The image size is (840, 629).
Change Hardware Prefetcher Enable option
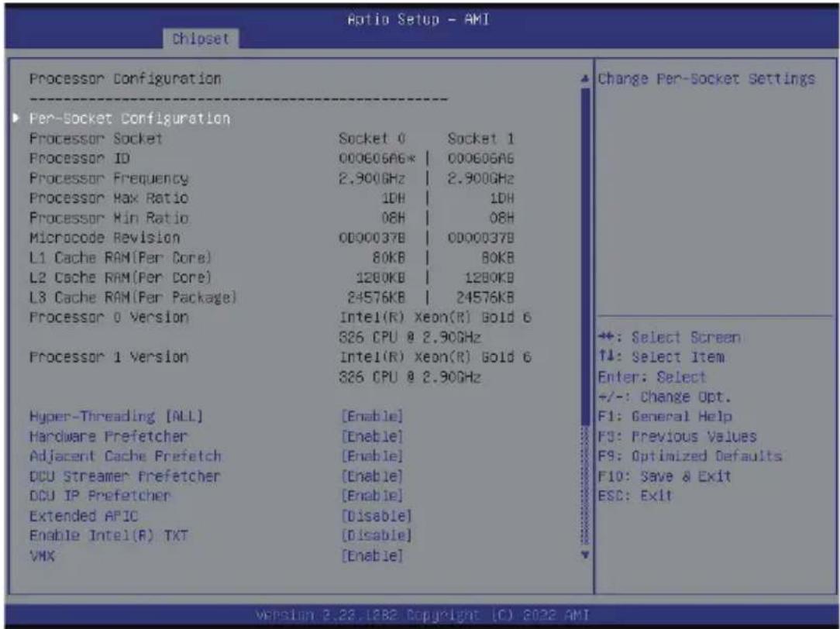click(372, 436)
